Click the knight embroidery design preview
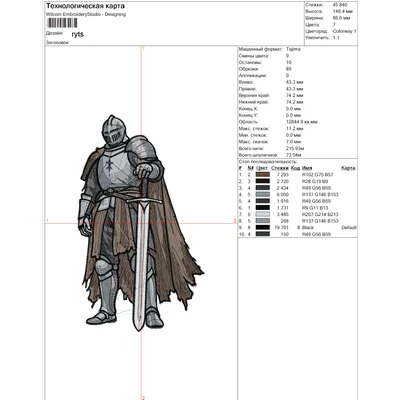The width and height of the screenshot is (400, 400). coord(141,223)
